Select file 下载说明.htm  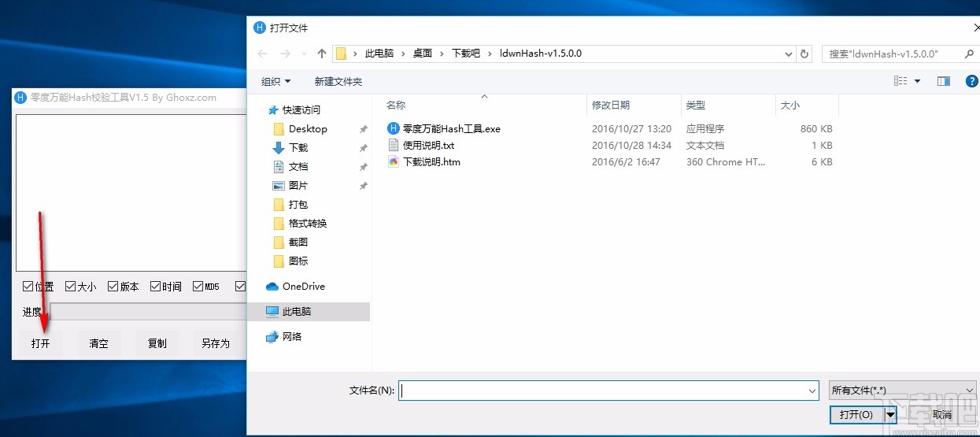click(x=431, y=161)
